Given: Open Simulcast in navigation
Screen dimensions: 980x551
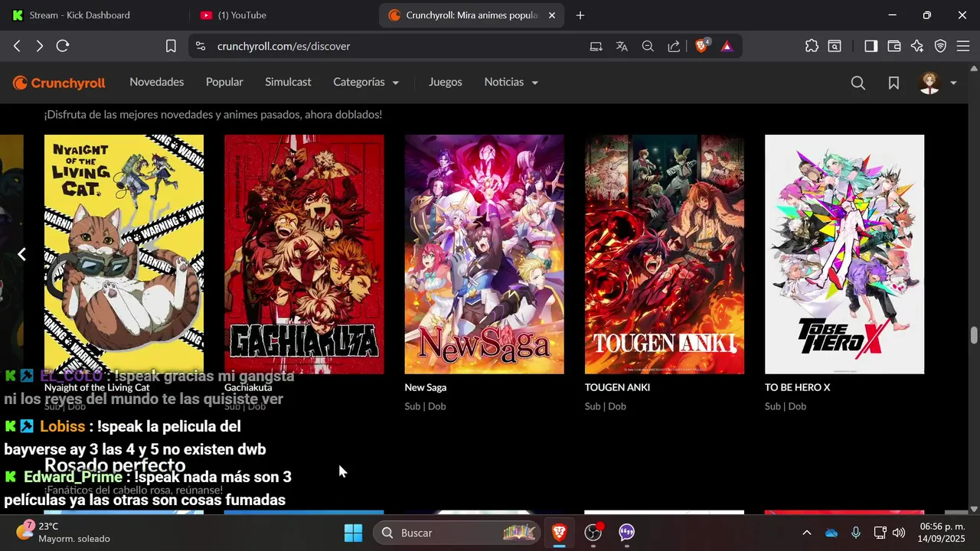Looking at the screenshot, I should [288, 82].
